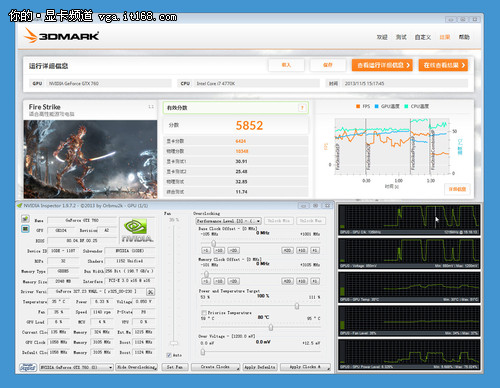Viewport: 500px width, 388px height.
Task: Open the sensor monitoring icon below the upload icon
Action: click(25, 229)
